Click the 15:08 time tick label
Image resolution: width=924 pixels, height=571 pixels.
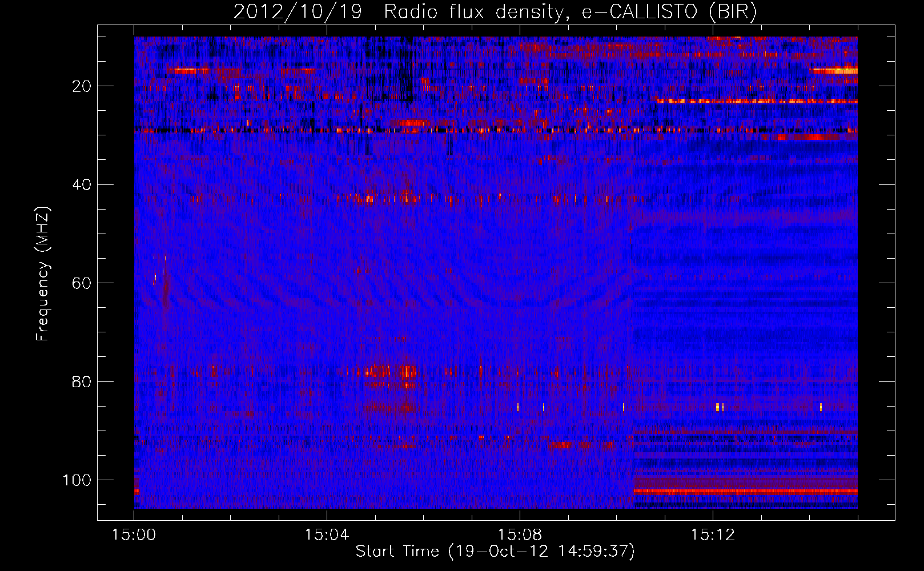pyautogui.click(x=520, y=535)
